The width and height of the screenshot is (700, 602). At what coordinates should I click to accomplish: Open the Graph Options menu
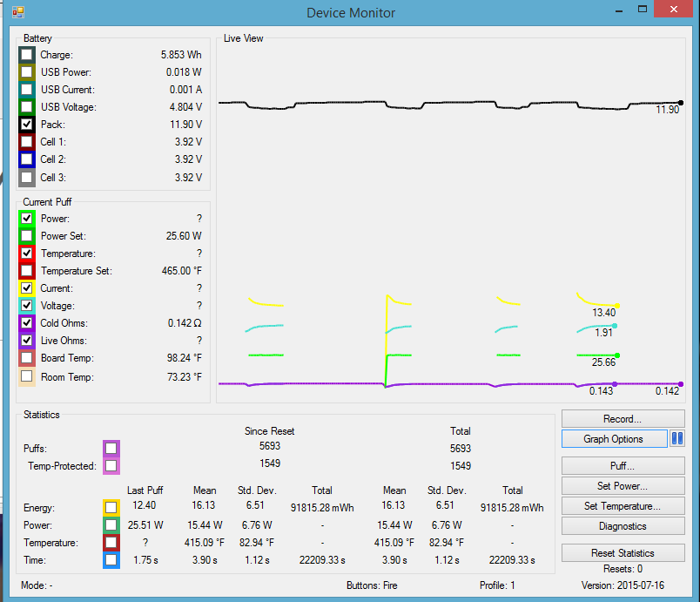coord(614,439)
